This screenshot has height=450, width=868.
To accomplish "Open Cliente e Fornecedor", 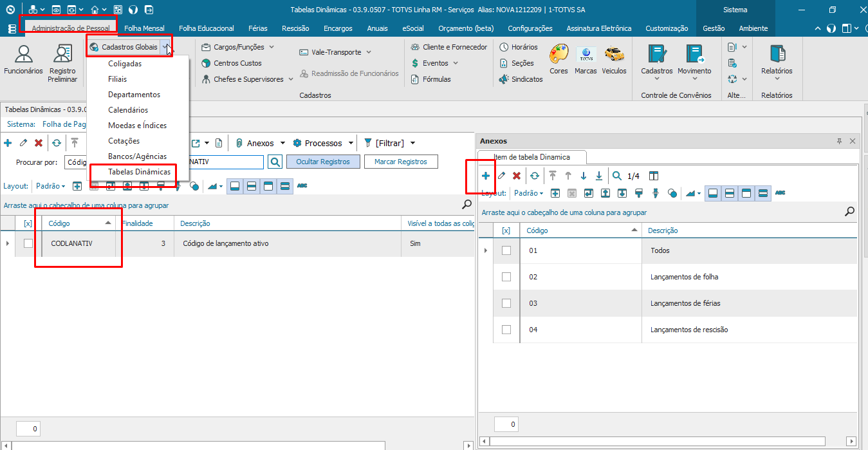I will pos(448,47).
